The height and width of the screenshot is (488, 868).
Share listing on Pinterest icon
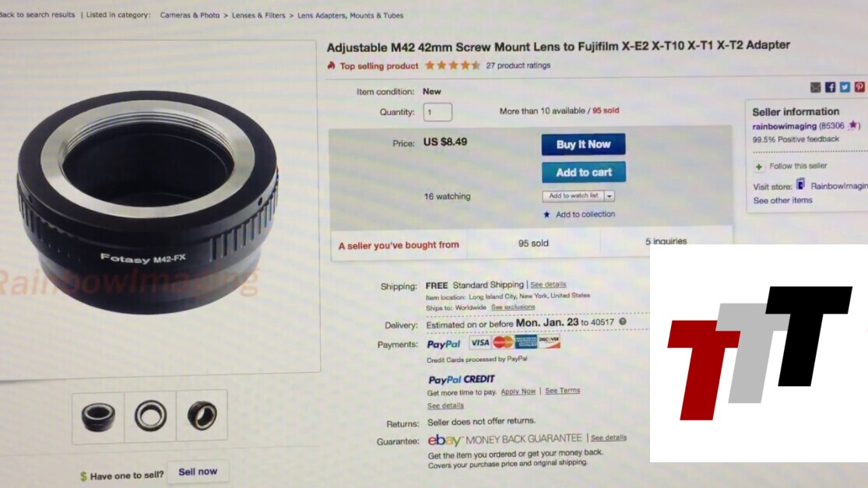tap(859, 86)
